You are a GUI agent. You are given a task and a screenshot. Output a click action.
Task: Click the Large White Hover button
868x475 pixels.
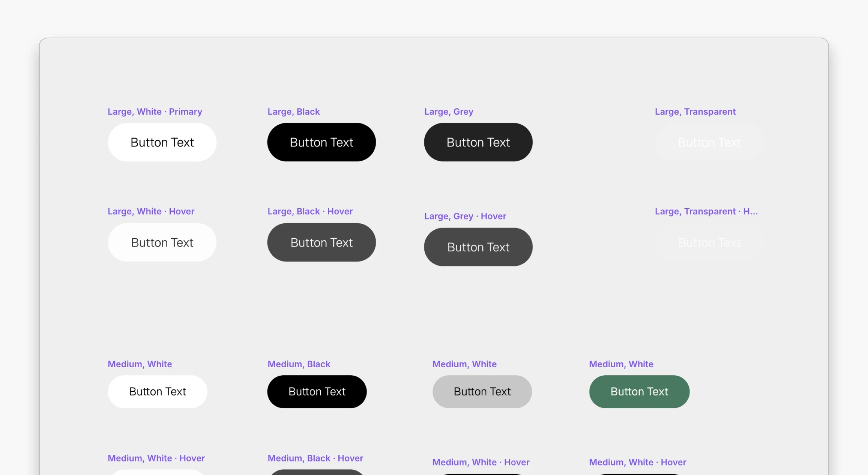click(162, 242)
